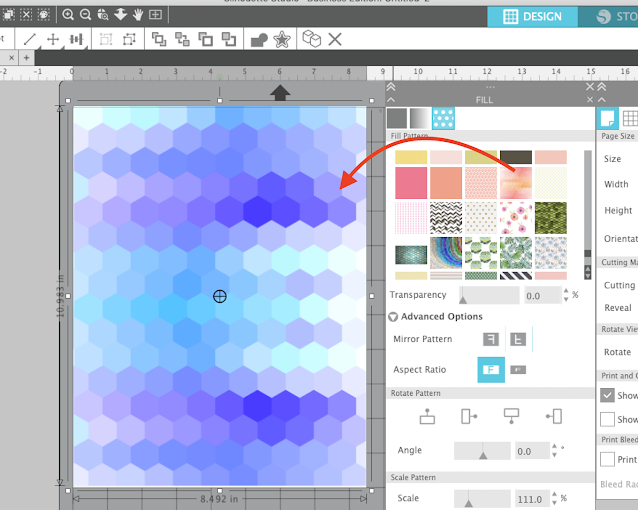Image resolution: width=638 pixels, height=510 pixels.
Task: Click the Scale percentage stepper
Action: pyautogui.click(x=554, y=498)
